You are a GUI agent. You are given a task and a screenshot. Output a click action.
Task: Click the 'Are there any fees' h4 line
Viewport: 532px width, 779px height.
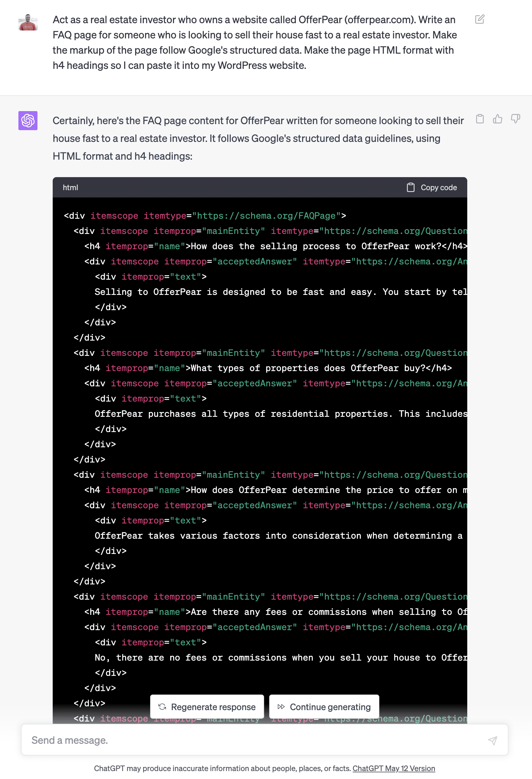click(x=275, y=612)
